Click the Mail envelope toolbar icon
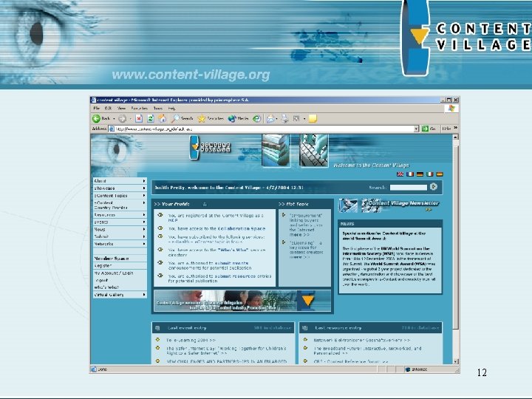Image resolution: width=532 pixels, height=399 pixels. tap(270, 118)
